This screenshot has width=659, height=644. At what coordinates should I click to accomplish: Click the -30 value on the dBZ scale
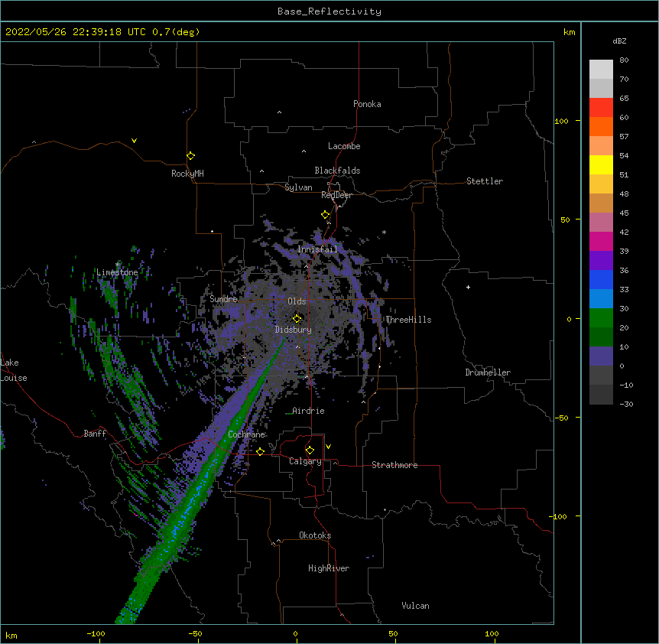pos(626,404)
